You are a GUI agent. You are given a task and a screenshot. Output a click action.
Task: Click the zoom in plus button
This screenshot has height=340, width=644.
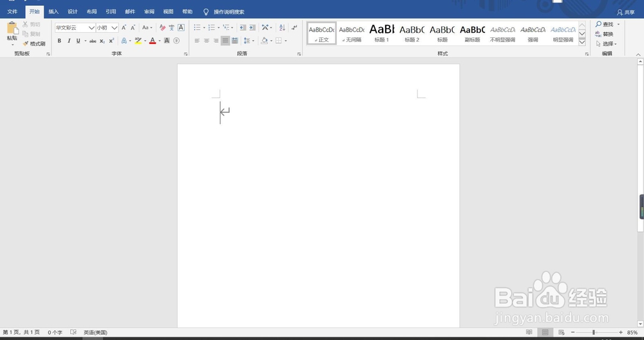(x=621, y=332)
